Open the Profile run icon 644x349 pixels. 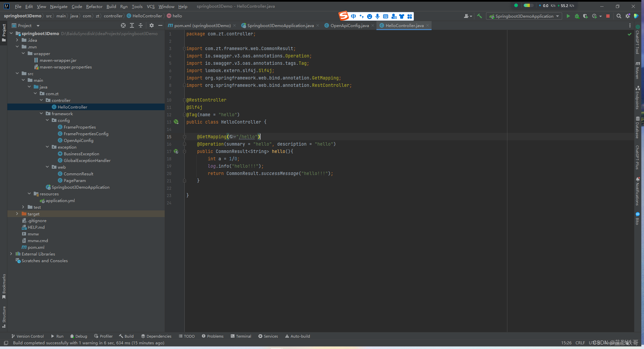[x=595, y=16]
